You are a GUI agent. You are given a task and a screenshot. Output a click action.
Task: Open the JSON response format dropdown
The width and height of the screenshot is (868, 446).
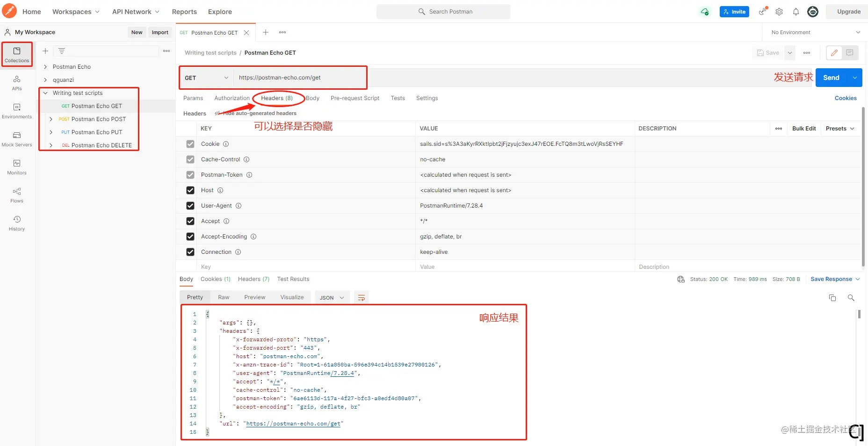(x=332, y=298)
